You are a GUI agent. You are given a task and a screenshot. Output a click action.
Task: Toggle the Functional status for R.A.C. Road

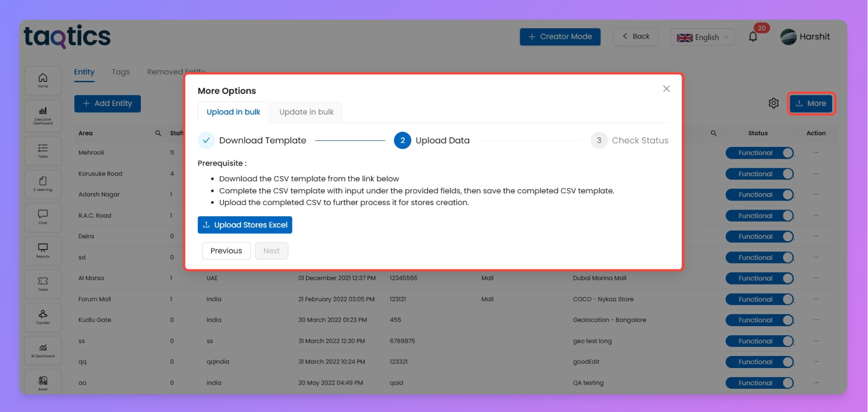(x=759, y=216)
